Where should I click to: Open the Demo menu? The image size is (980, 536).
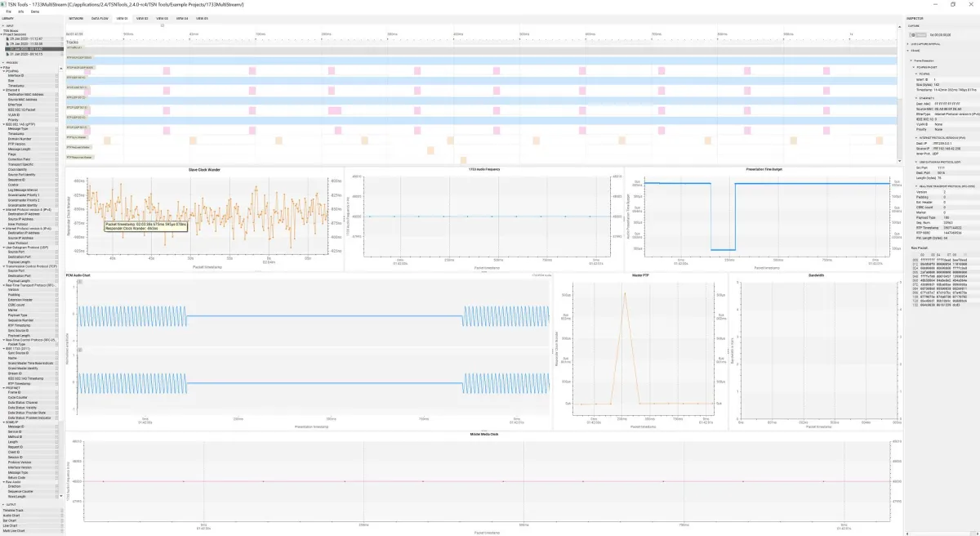35,11
